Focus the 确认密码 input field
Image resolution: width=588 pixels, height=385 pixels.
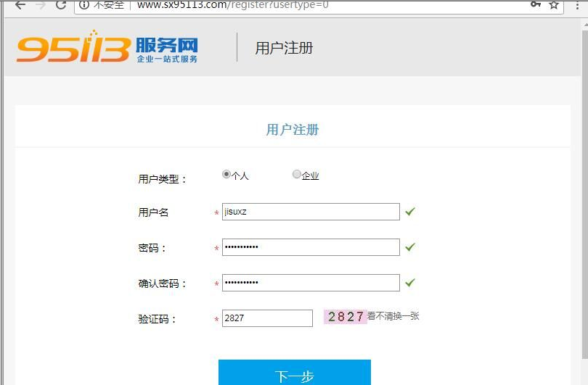(x=311, y=283)
